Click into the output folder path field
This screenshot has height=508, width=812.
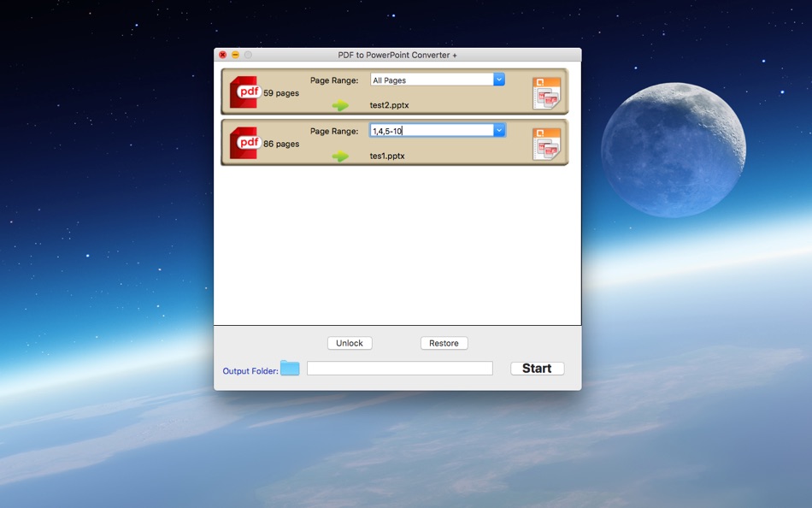[x=399, y=369]
